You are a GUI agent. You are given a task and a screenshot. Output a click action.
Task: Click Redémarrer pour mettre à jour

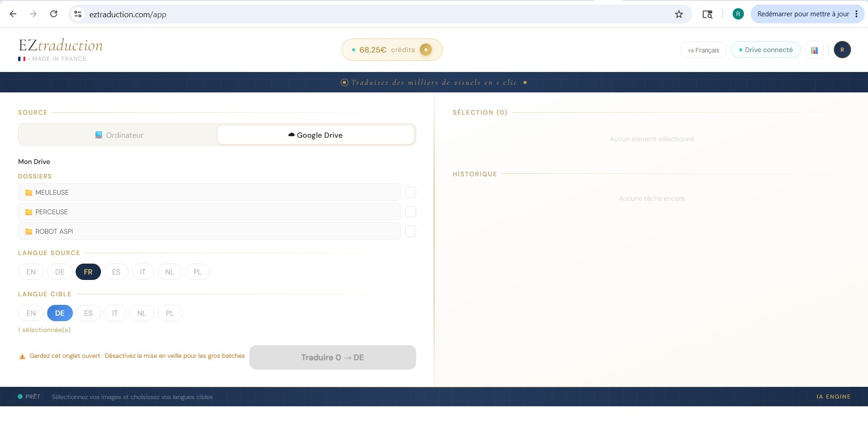(x=803, y=14)
